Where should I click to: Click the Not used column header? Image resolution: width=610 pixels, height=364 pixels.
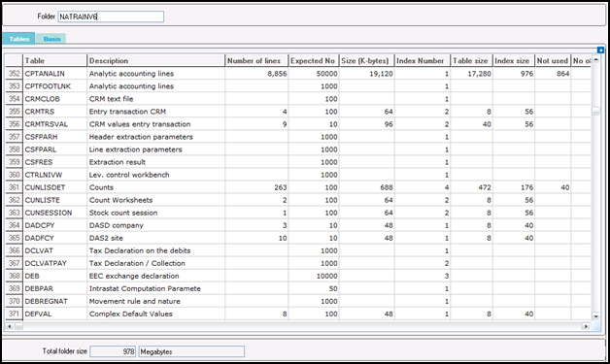(553, 60)
